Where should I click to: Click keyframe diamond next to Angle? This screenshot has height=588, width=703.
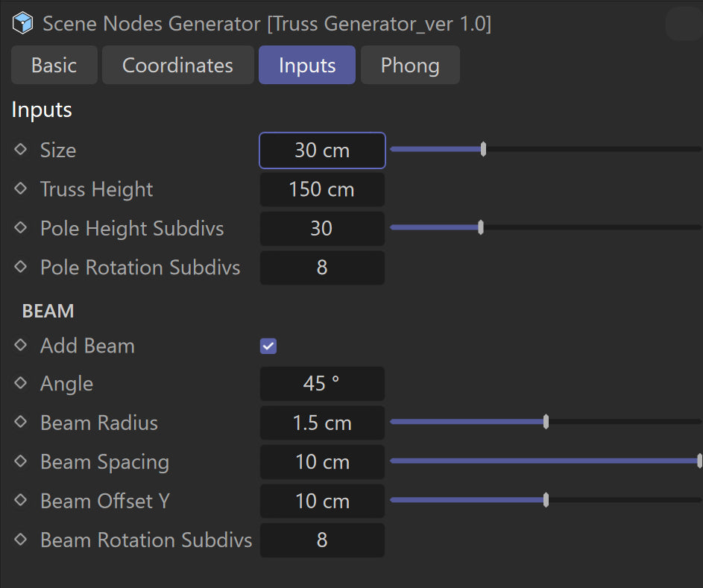[20, 384]
